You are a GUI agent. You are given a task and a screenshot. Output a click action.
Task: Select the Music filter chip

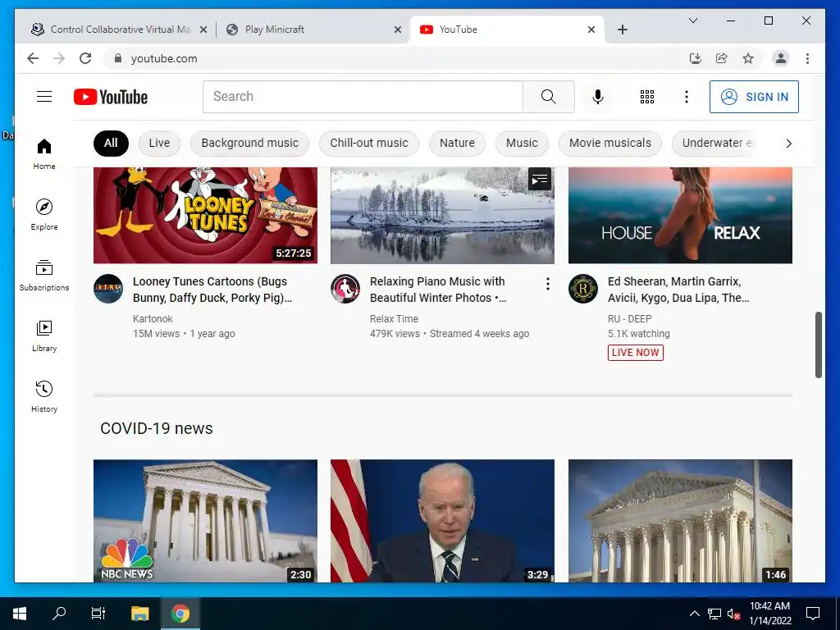click(522, 143)
